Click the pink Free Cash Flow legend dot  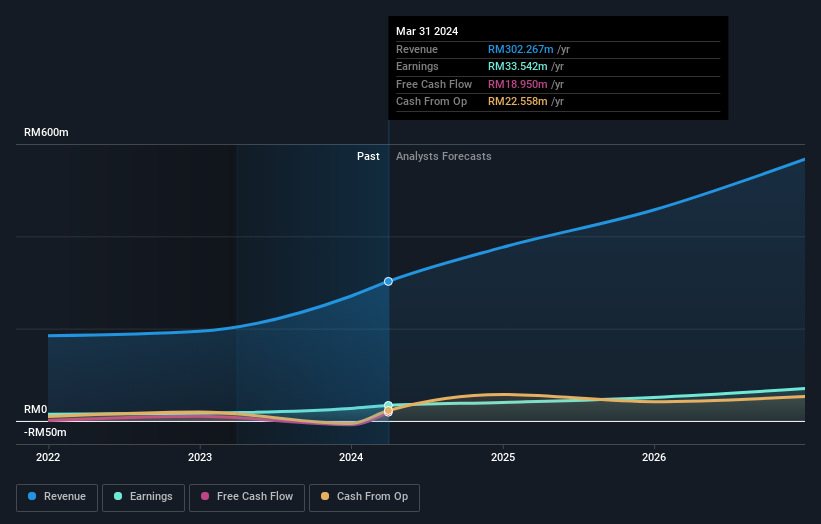tap(205, 496)
